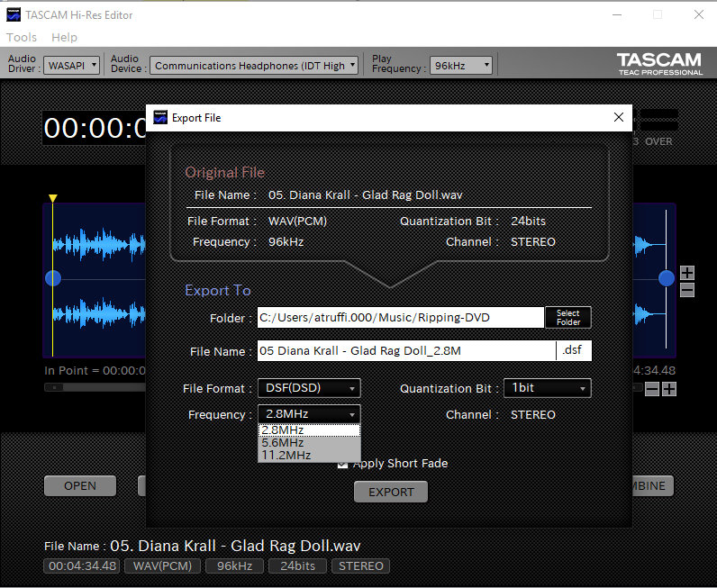Toggle the Apply Short Fade checkbox

coord(342,464)
